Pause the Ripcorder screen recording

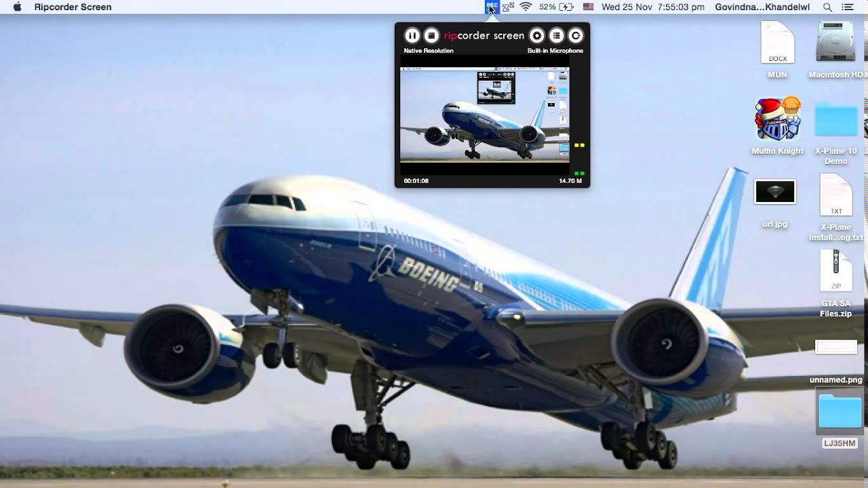tap(412, 36)
